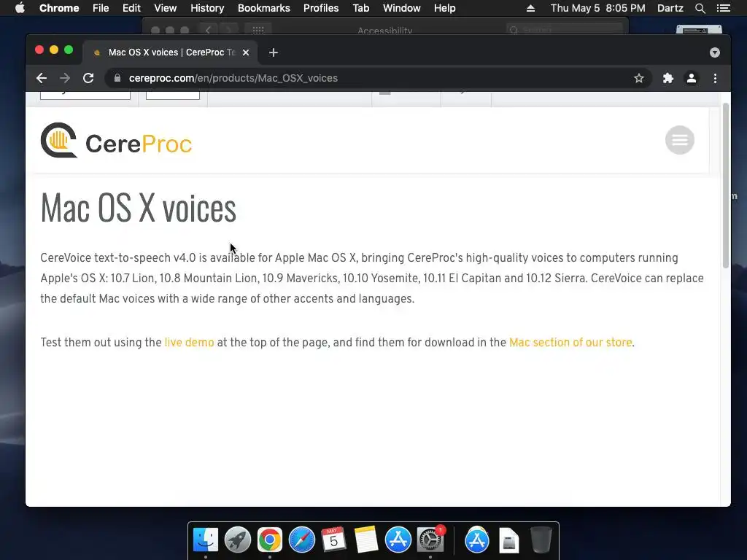Viewport: 747px width, 560px height.
Task: Open the Edit menu
Action: coord(131,8)
